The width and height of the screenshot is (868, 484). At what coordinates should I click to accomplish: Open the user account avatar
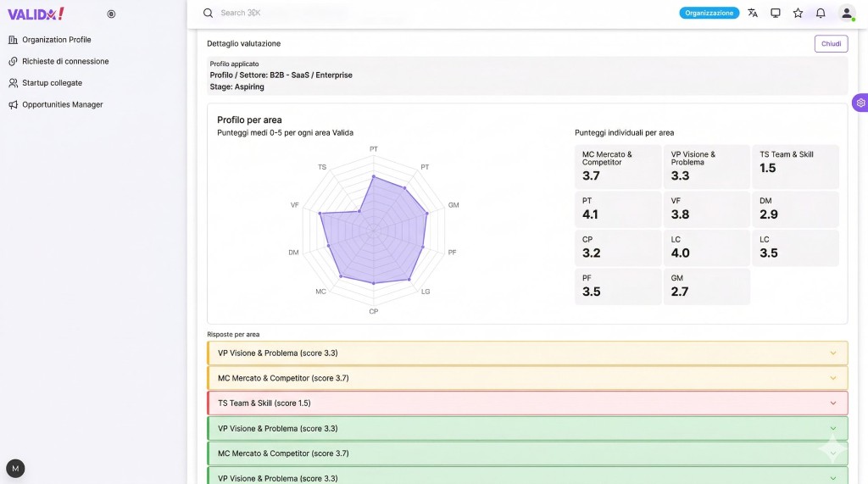pyautogui.click(x=846, y=14)
